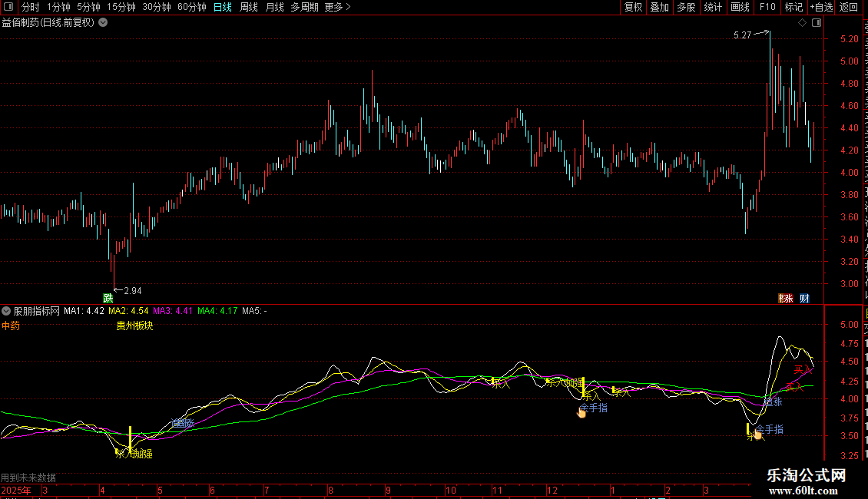The width and height of the screenshot is (868, 499).
Task: Click the 复权 button
Action: point(633,7)
